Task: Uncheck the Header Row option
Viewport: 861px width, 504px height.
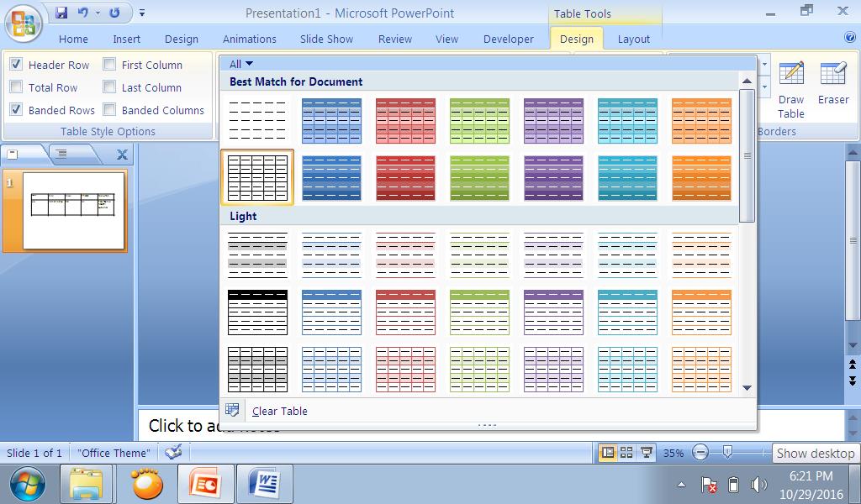Action: tap(16, 64)
